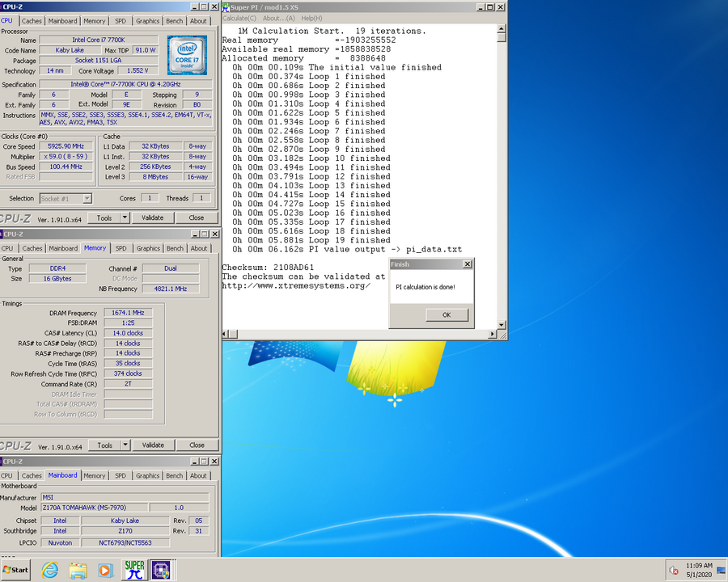Open the Mainboard tab in top CPU-Z window
The height and width of the screenshot is (582, 728).
tap(62, 21)
